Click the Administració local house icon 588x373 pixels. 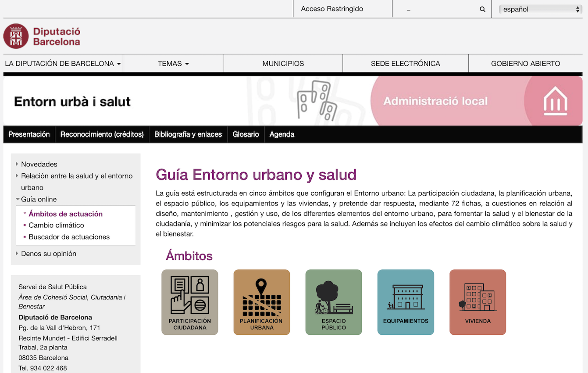pos(555,101)
